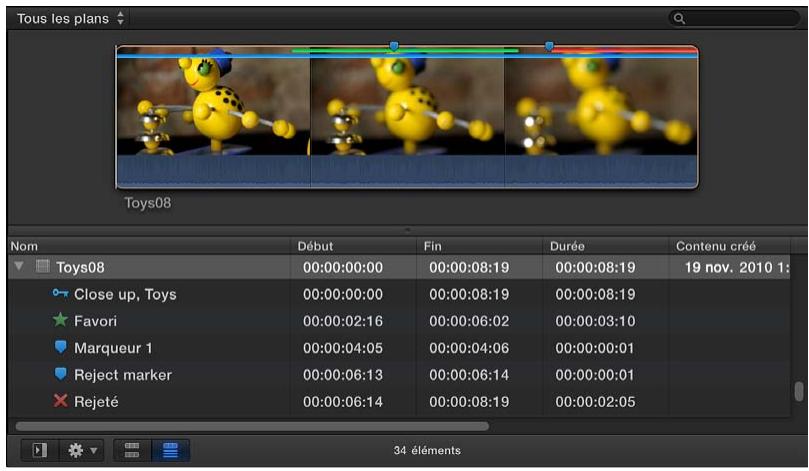Click the audio waveform under the filmstrip
Image resolution: width=809 pixels, height=471 pixels.
click(x=407, y=171)
